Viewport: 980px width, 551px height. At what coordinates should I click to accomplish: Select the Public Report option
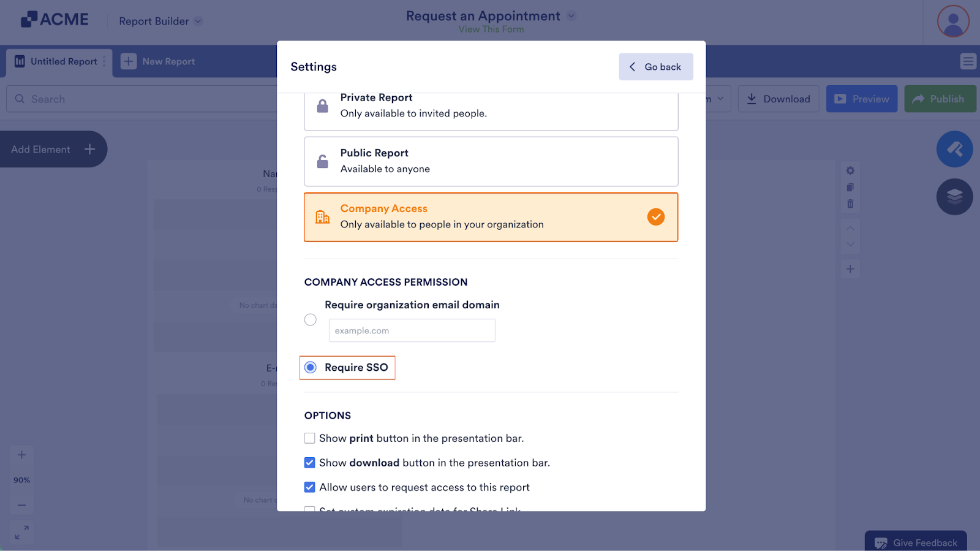tap(491, 161)
